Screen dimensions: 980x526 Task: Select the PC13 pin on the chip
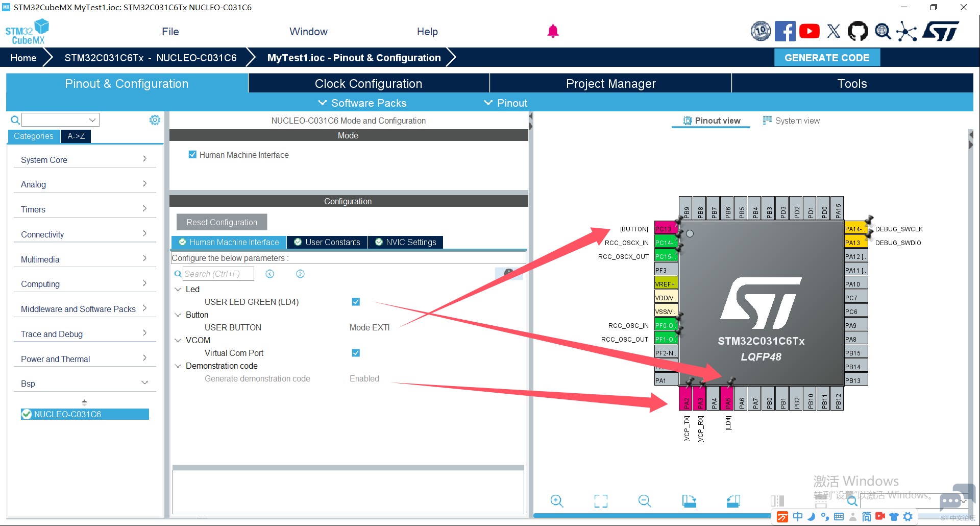[666, 229]
